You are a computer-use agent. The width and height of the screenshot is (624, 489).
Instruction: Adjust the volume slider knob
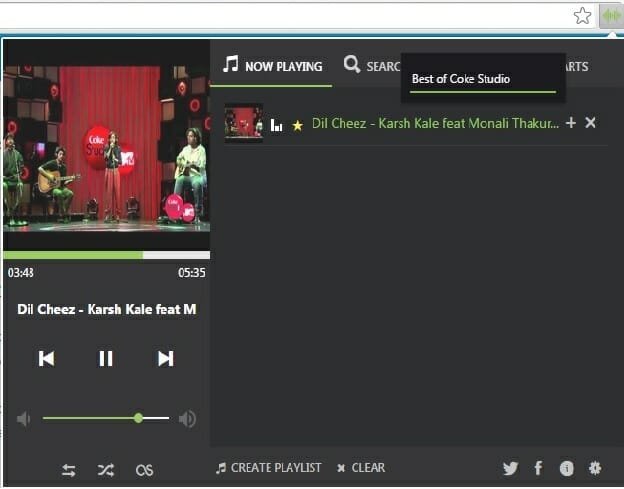click(x=138, y=418)
